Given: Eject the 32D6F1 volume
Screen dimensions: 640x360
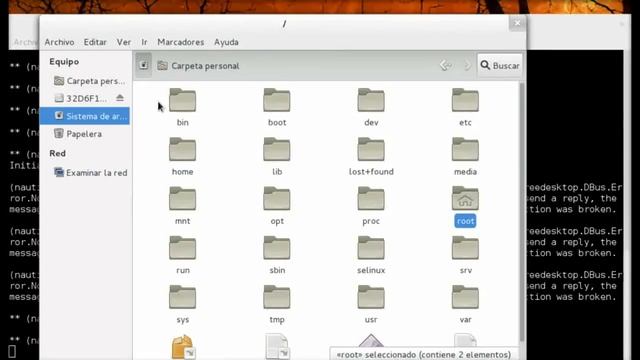Looking at the screenshot, I should click(x=120, y=98).
